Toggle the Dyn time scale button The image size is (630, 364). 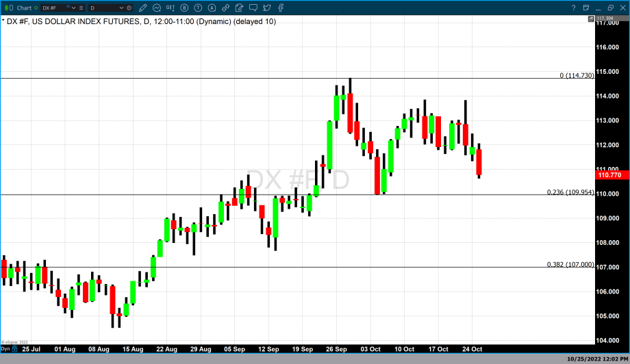pyautogui.click(x=5, y=349)
